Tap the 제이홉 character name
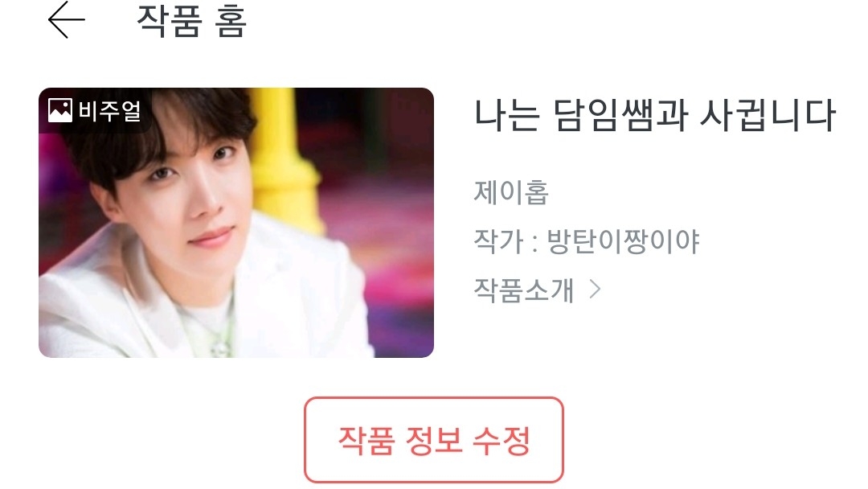Image resolution: width=868 pixels, height=489 pixels. click(511, 193)
